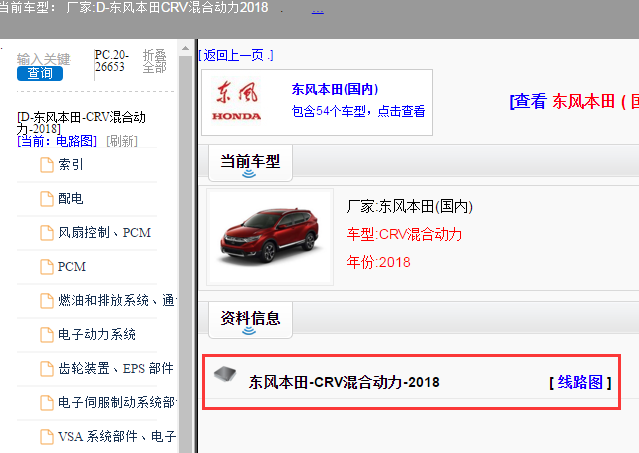639x453 pixels.
Task: Click the 返回上一页 link
Action: click(236, 55)
